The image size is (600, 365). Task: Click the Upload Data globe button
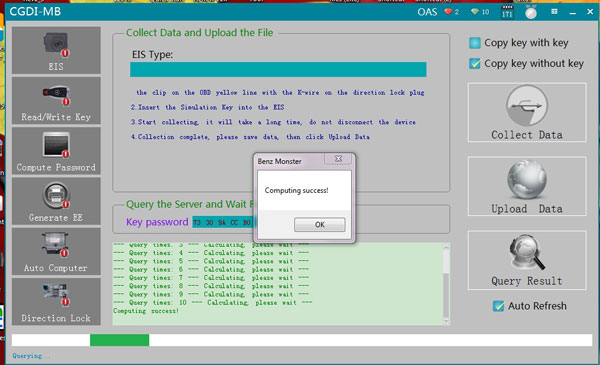(527, 186)
